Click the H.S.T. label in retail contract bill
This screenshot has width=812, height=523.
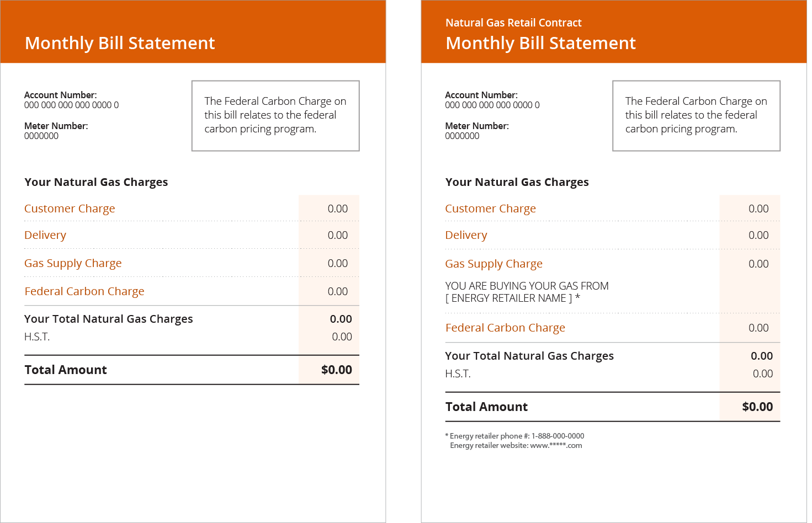(458, 374)
